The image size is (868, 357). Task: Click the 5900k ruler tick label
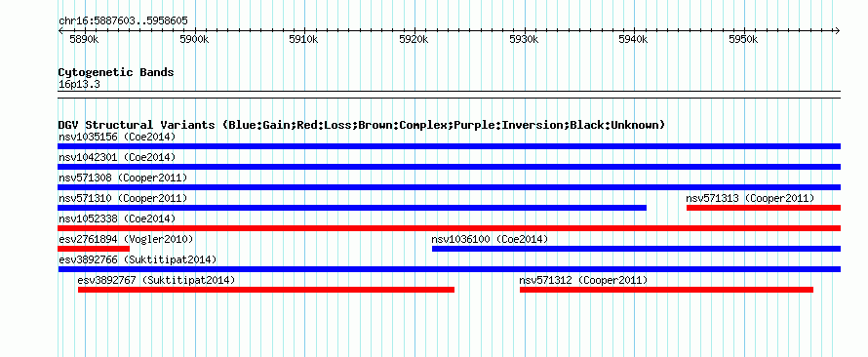(194, 40)
